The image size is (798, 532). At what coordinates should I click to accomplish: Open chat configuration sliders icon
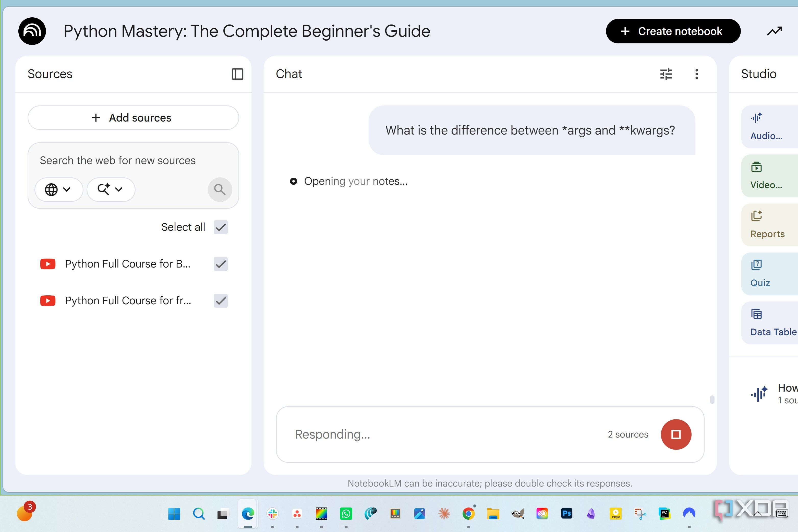(666, 74)
